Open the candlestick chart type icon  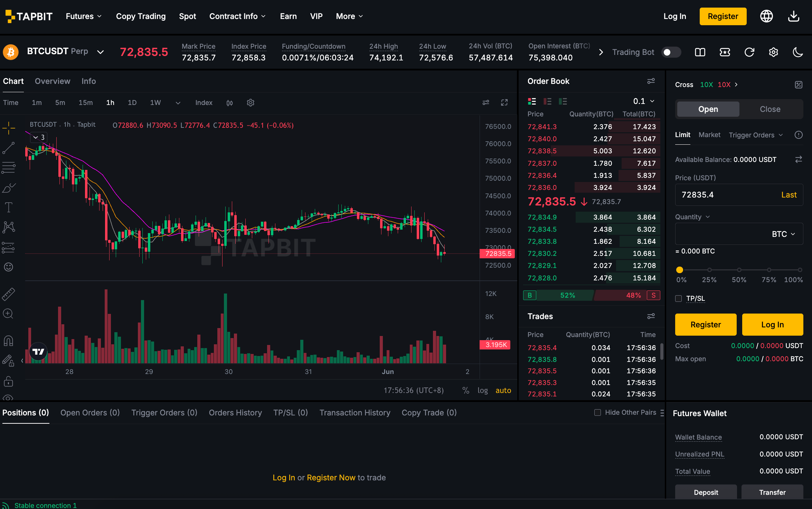[x=229, y=103]
